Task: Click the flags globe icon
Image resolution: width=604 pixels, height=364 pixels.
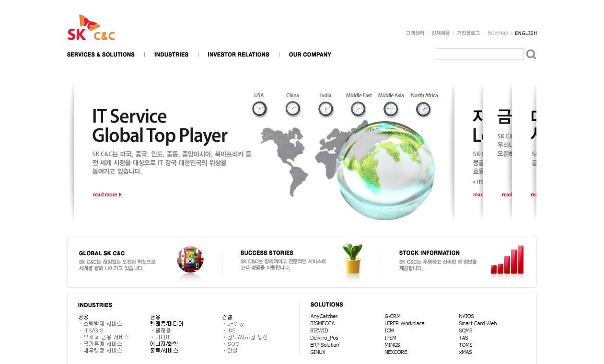Action: pyautogui.click(x=190, y=260)
